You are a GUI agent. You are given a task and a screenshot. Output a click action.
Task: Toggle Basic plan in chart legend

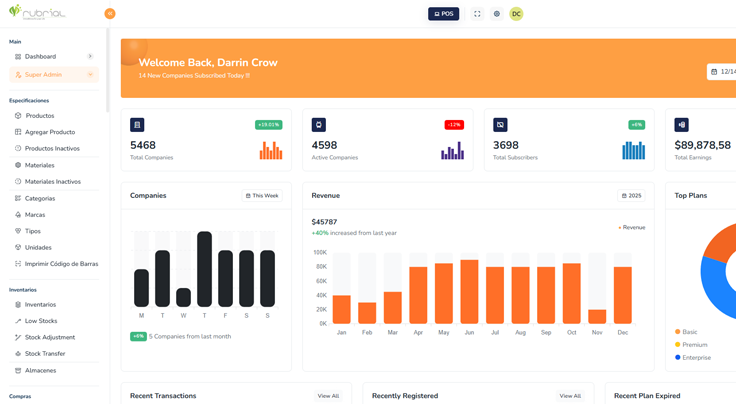(x=689, y=332)
